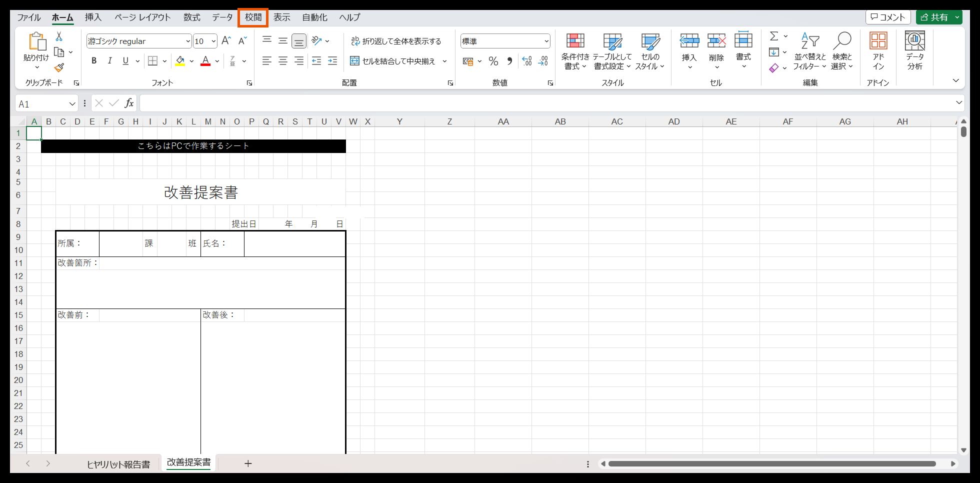This screenshot has width=980, height=483.
Task: Toggle セルを結合して中央揃え
Action: pyautogui.click(x=395, y=61)
